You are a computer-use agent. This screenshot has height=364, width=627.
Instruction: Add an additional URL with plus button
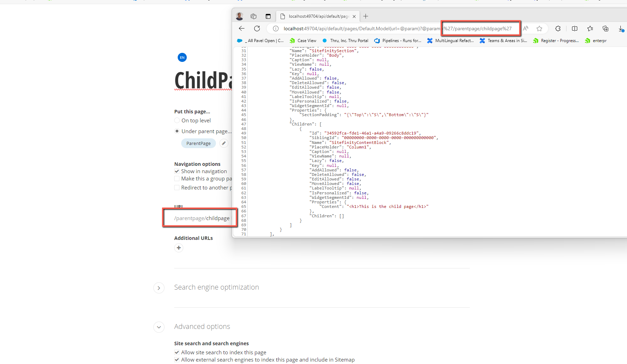point(179,248)
